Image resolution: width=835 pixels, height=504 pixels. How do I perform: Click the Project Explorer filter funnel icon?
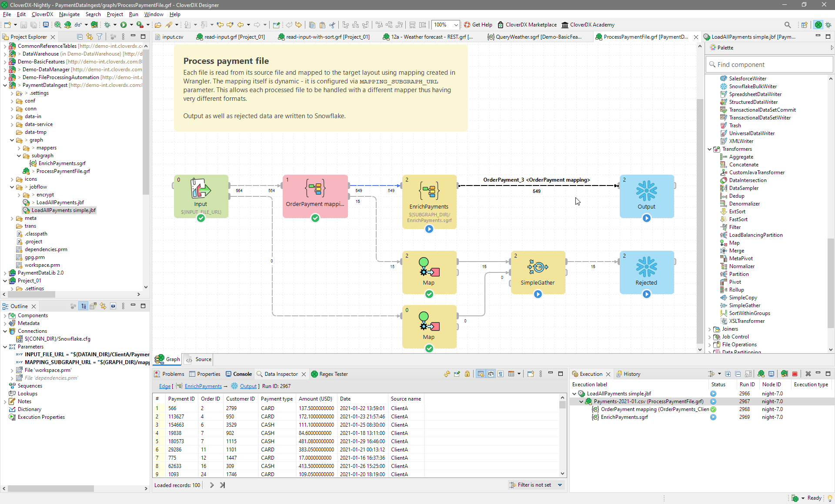point(100,37)
